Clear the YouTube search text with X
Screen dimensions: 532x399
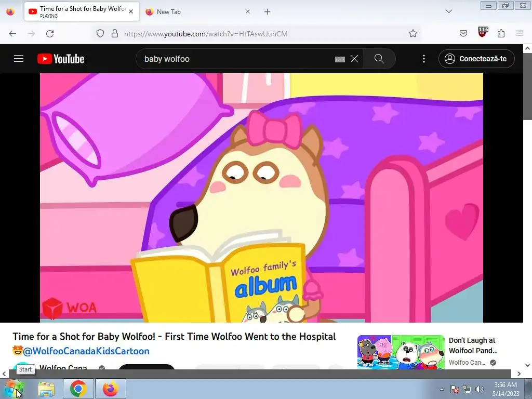pos(354,59)
